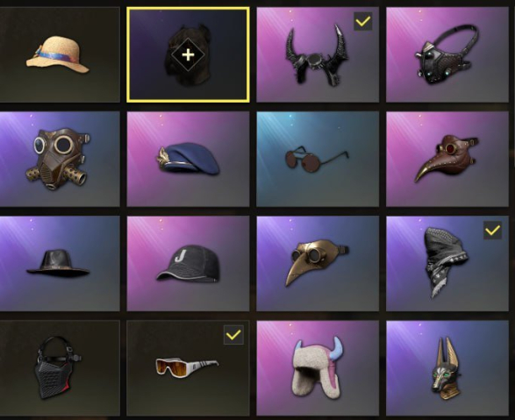
Task: Toggle the checkmark on the horned headpiece
Action: coord(363,22)
